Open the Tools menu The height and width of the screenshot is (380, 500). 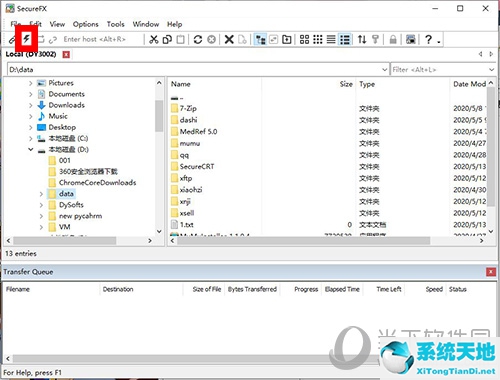(116, 24)
